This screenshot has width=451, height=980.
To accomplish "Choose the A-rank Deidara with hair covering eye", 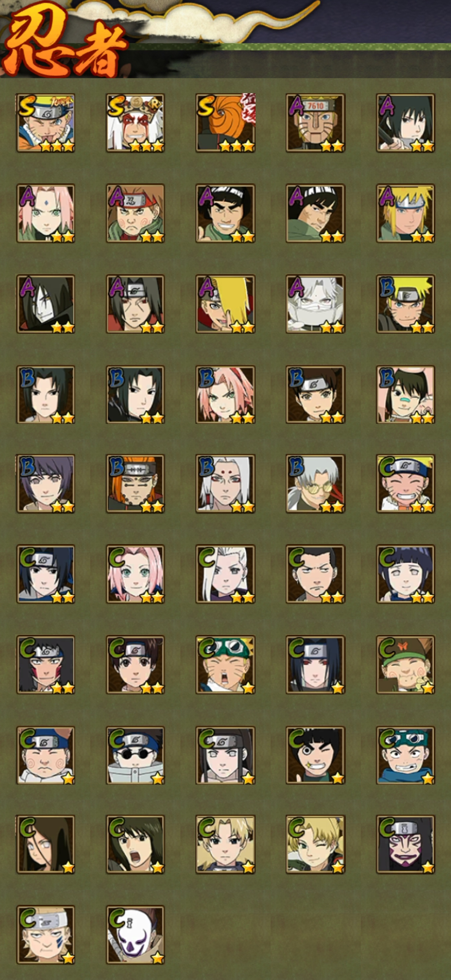I will tap(225, 304).
